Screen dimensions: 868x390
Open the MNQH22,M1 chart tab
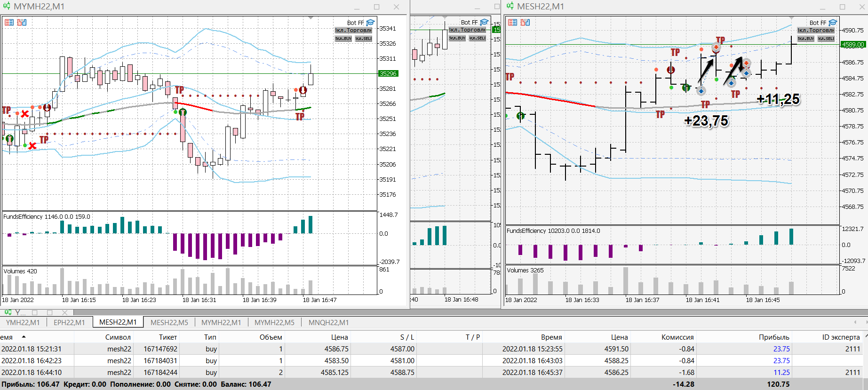(x=328, y=322)
